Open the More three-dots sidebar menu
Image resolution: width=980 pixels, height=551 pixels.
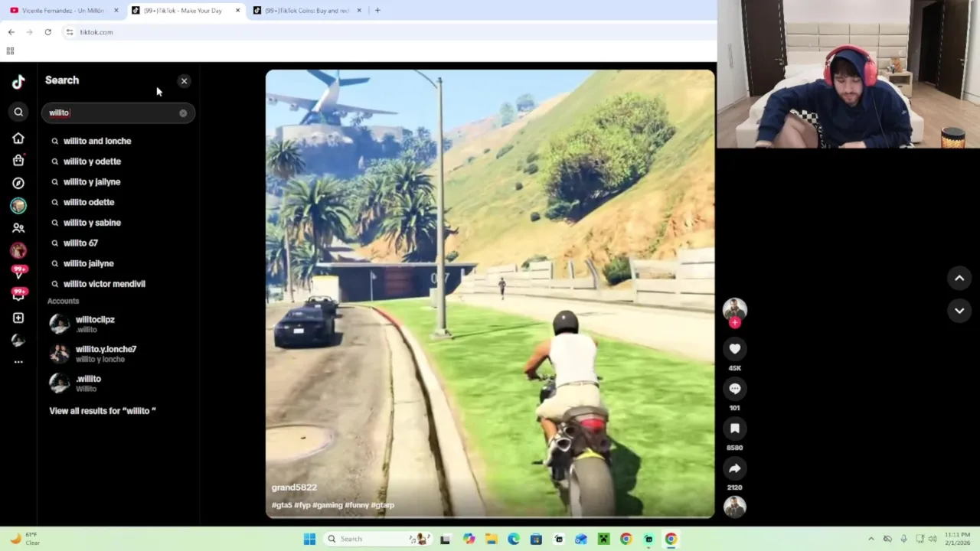pyautogui.click(x=18, y=362)
